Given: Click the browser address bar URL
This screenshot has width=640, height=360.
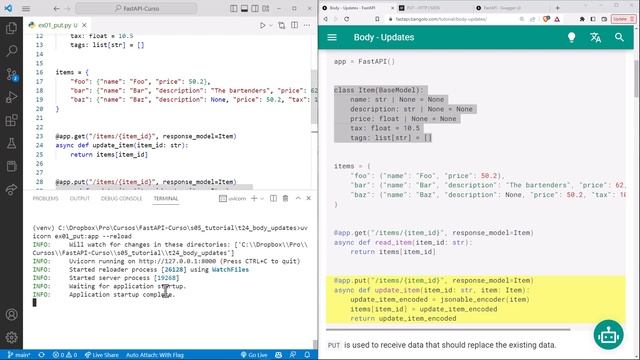Looking at the screenshot, I should point(441,19).
